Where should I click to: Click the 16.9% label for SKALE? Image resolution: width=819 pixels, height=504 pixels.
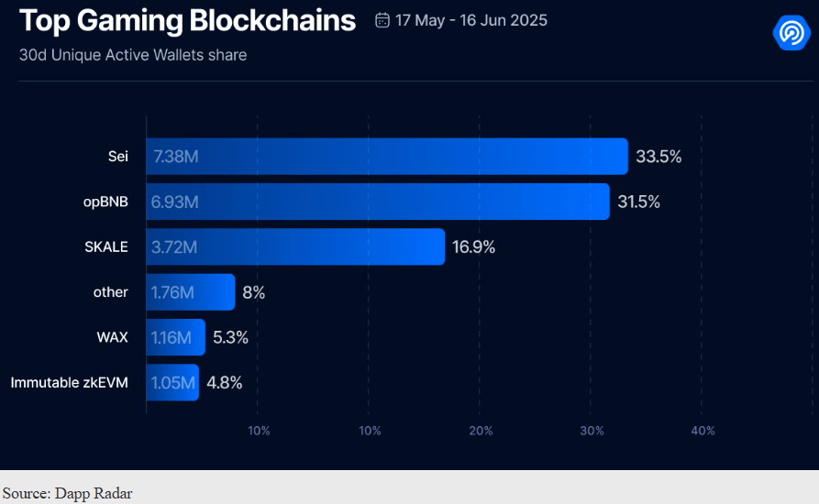click(x=473, y=247)
